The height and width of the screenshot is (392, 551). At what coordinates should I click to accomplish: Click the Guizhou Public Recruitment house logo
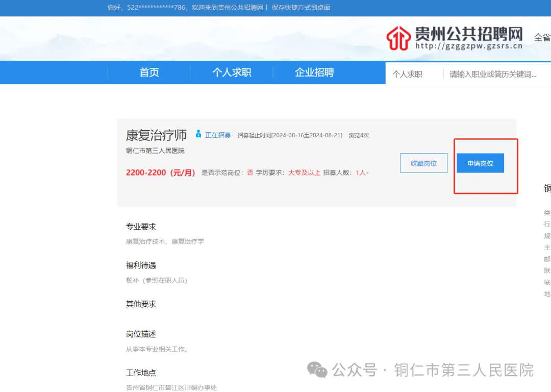click(x=398, y=38)
